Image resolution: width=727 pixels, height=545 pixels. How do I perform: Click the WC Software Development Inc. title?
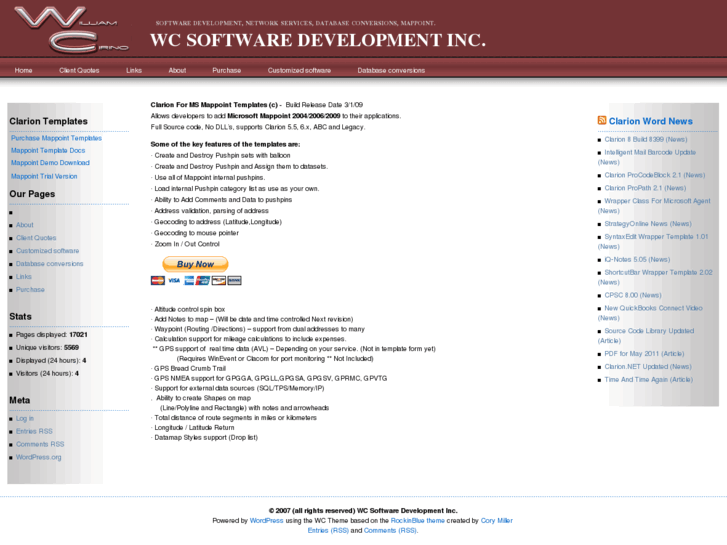318,40
